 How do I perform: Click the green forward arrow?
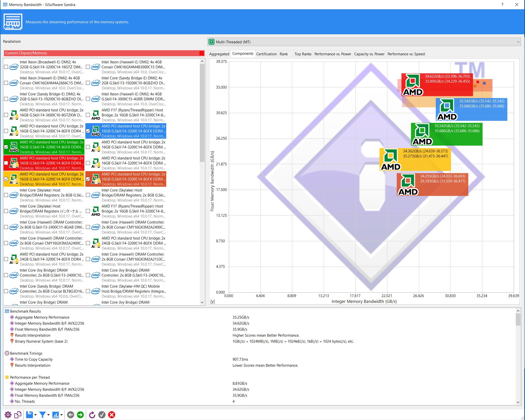click(x=80, y=415)
